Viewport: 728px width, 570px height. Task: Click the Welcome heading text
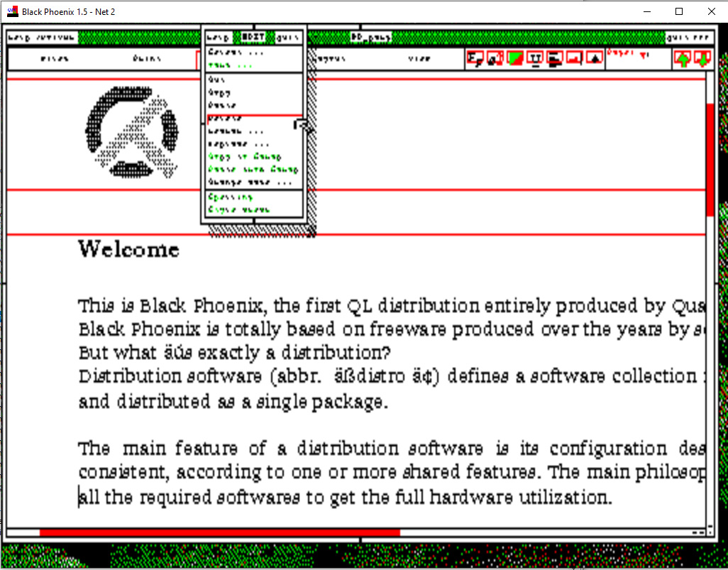pyautogui.click(x=128, y=249)
